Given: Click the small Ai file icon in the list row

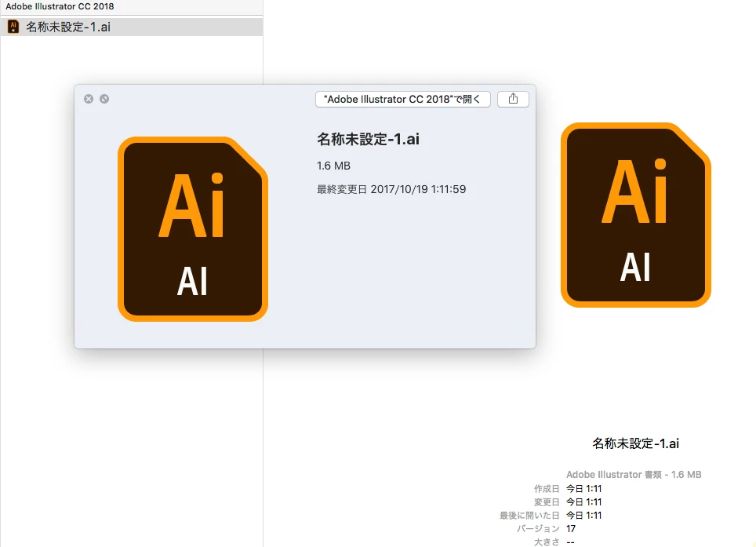Looking at the screenshot, I should 13,27.
